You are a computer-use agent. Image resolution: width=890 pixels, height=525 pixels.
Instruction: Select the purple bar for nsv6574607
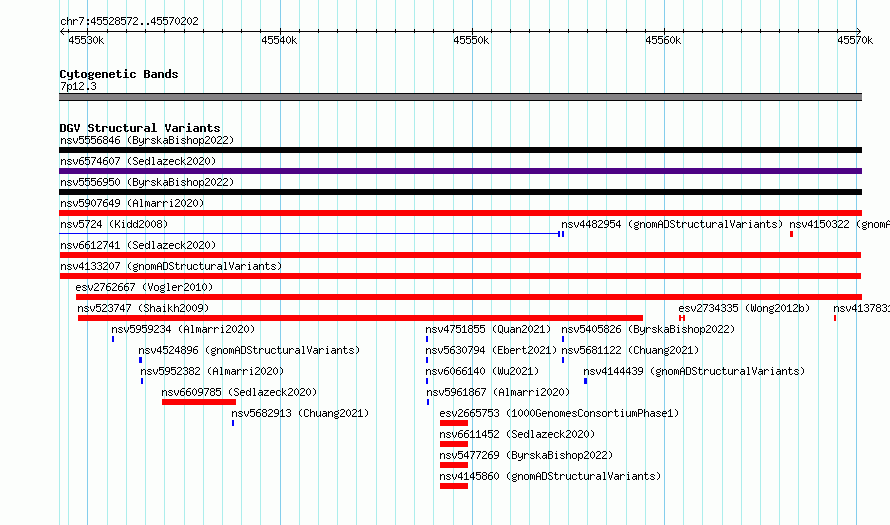coord(460,171)
